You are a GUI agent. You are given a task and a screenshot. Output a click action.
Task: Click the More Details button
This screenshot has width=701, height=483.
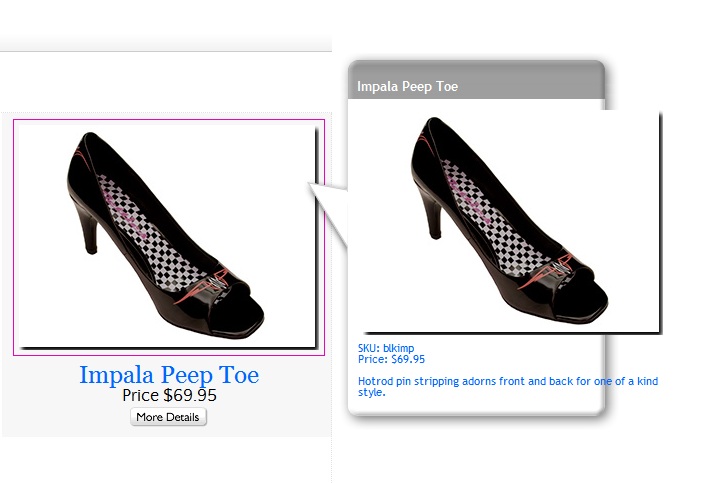[168, 417]
